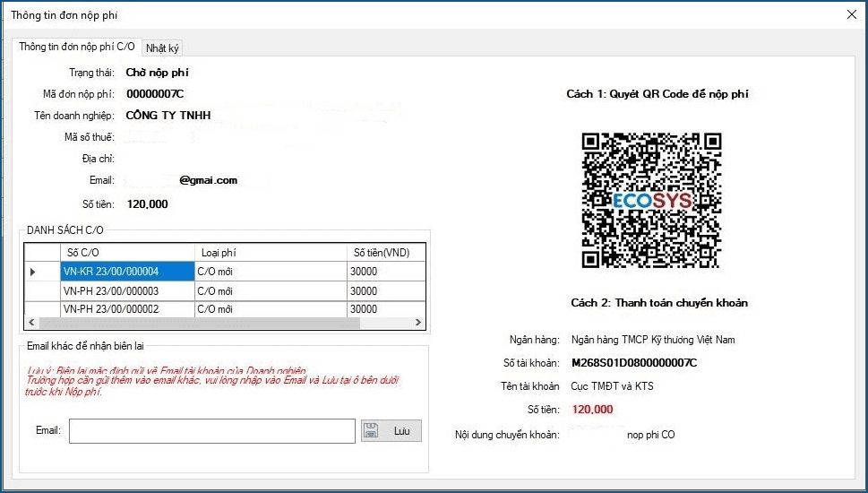Select C/O row VN-PH 23/00/000003
868x493 pixels.
coord(127,290)
